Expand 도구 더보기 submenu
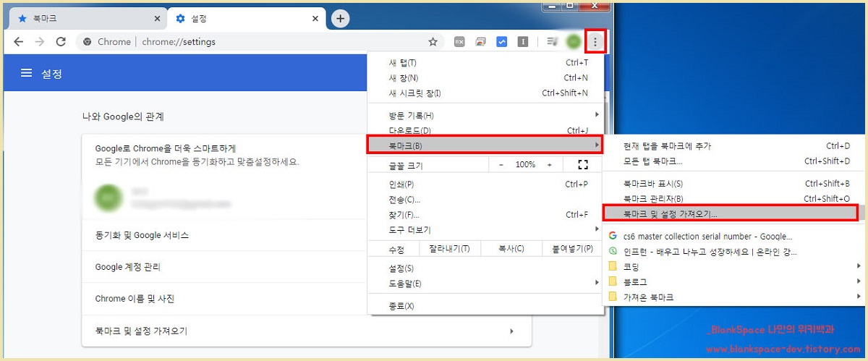The height and width of the screenshot is (361, 868). pyautogui.click(x=485, y=230)
